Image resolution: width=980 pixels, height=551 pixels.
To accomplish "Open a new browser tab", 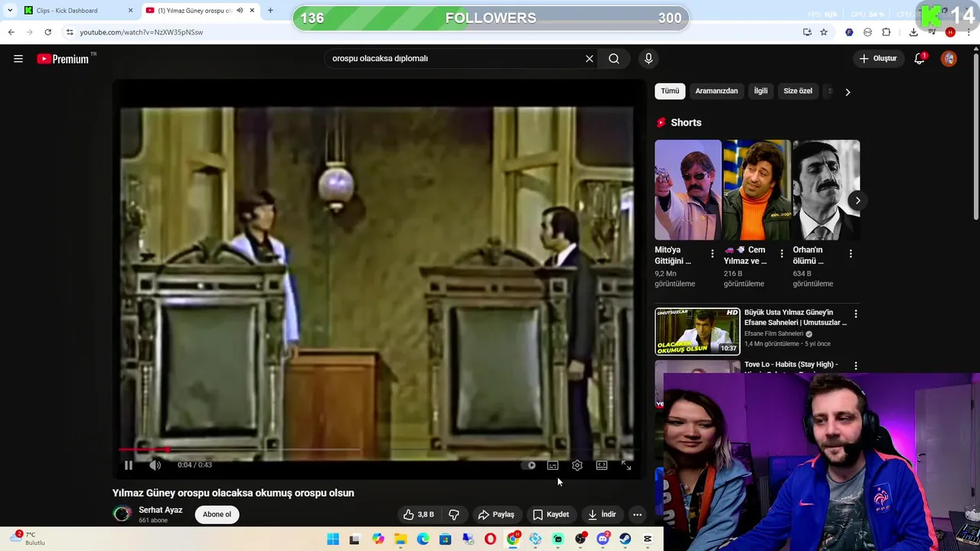I will tap(270, 11).
